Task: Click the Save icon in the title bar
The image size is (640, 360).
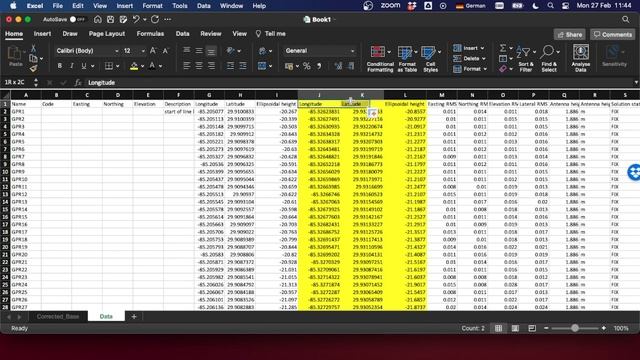Action: click(110, 19)
